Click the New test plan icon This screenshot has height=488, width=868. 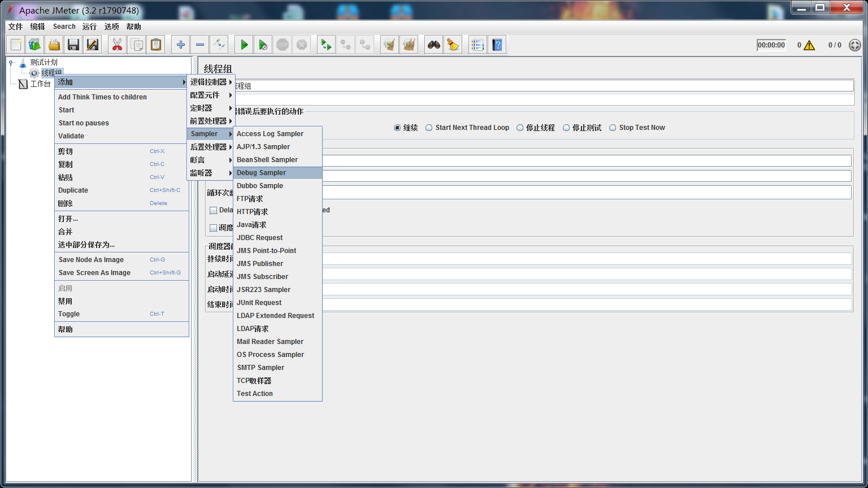click(16, 45)
